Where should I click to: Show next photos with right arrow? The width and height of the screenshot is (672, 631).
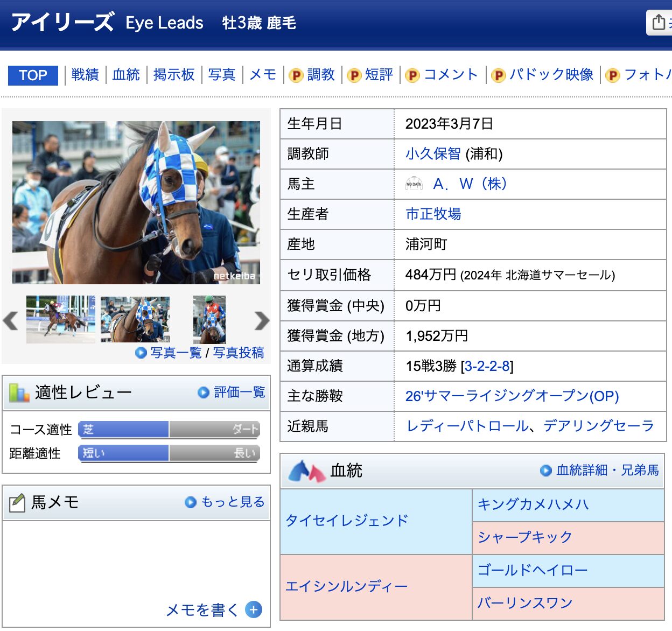coord(262,320)
